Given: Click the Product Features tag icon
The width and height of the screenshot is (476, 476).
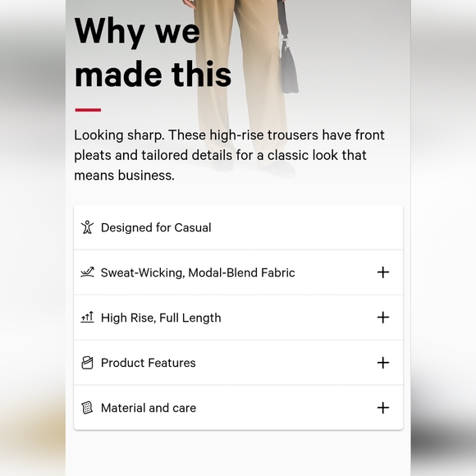Looking at the screenshot, I should [87, 363].
